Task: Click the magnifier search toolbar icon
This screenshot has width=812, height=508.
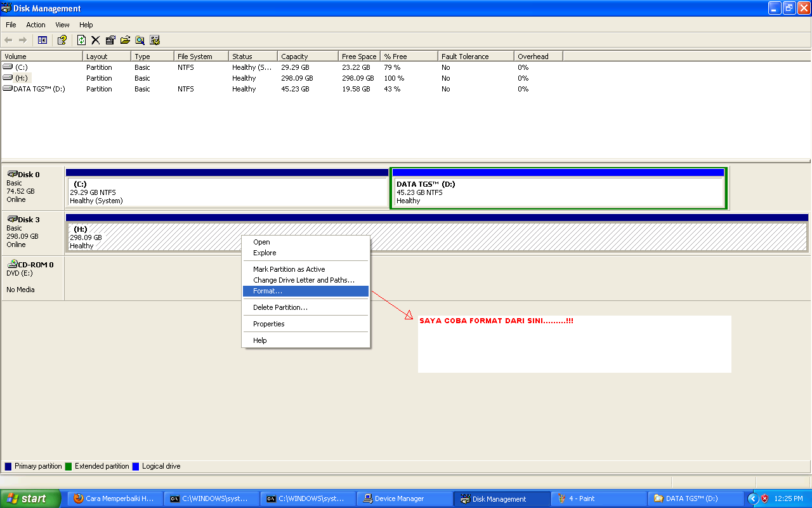Action: [x=139, y=39]
